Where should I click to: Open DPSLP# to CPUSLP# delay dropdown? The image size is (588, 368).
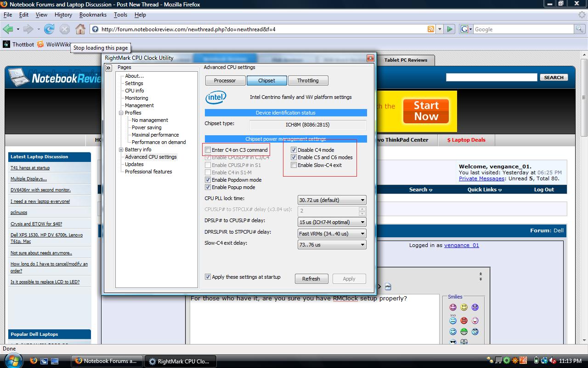(332, 222)
